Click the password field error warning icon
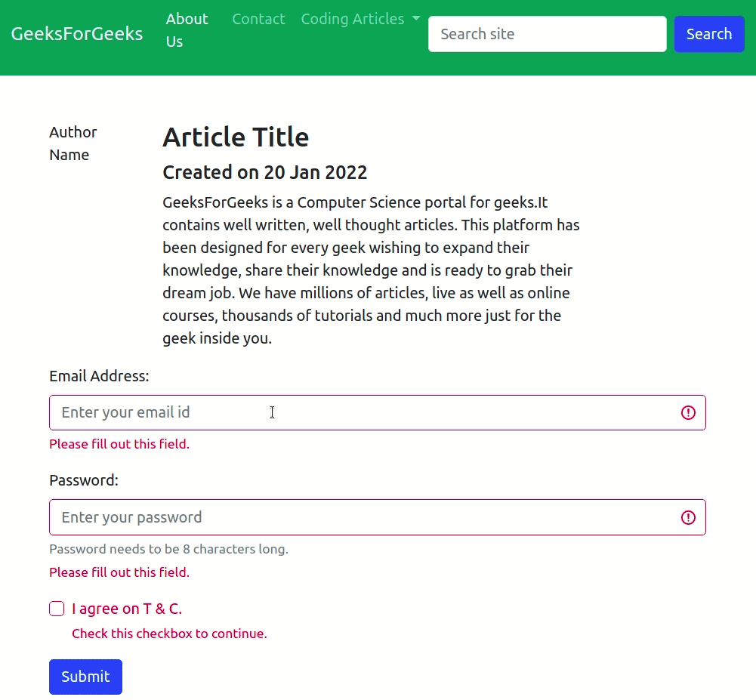The height and width of the screenshot is (700, 756). tap(688, 517)
